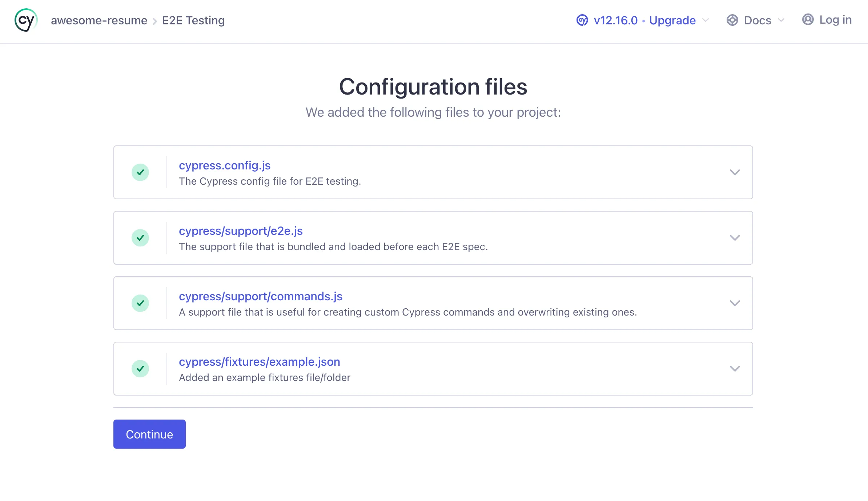Click description about creating custom Cypress commands

point(408,312)
